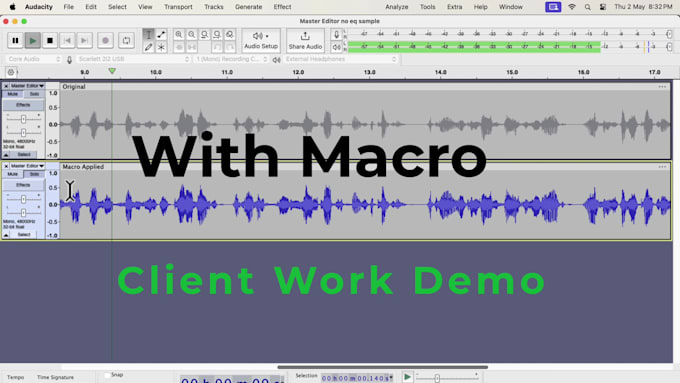Solo the Original track

[x=34, y=94]
